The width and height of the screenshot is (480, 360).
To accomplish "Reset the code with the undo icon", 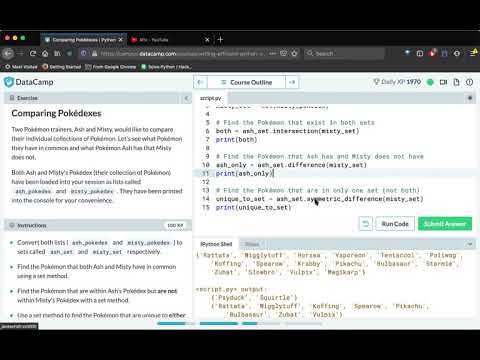I will click(x=366, y=224).
